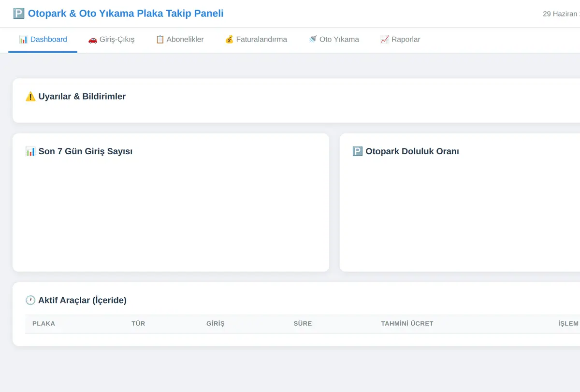Click the Aktif Araçlar (İçeride) heading

tap(76, 300)
